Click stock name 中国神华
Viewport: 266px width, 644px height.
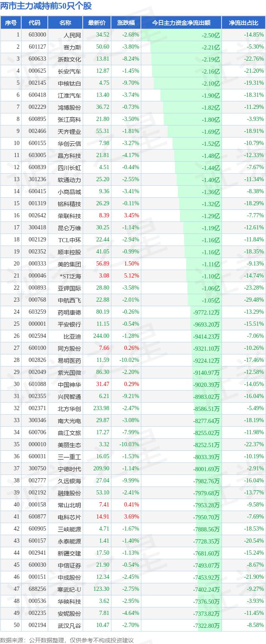click(69, 384)
